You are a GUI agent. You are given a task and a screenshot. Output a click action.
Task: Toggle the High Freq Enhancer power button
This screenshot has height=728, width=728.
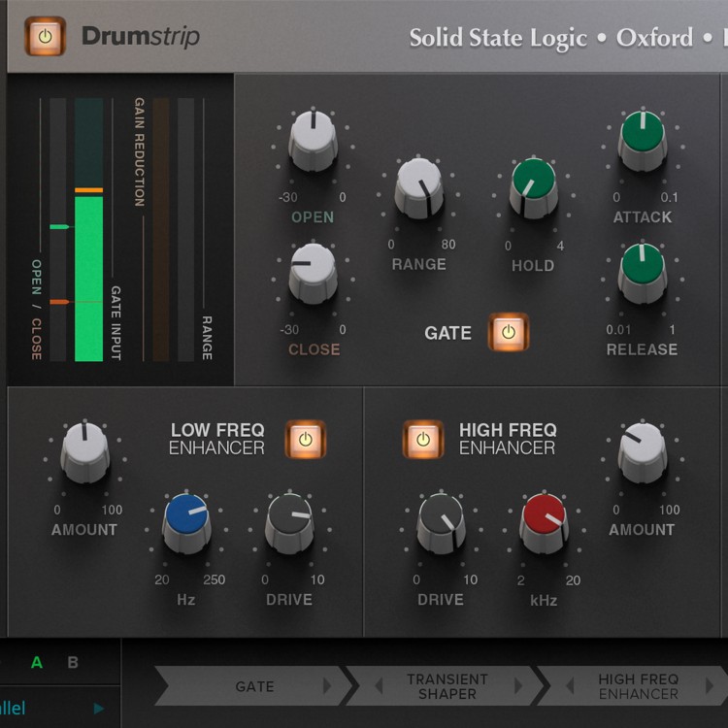(x=423, y=439)
